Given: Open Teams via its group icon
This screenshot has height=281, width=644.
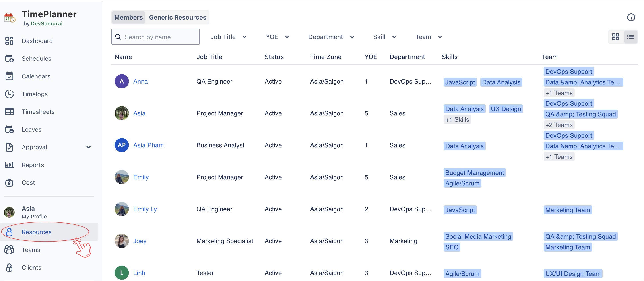Looking at the screenshot, I should (9, 250).
